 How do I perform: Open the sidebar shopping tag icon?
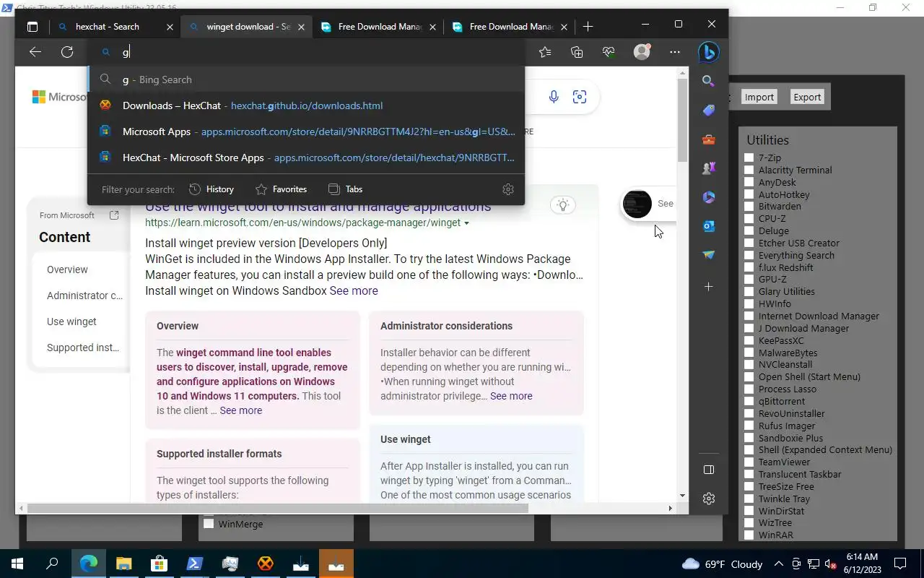coord(708,110)
